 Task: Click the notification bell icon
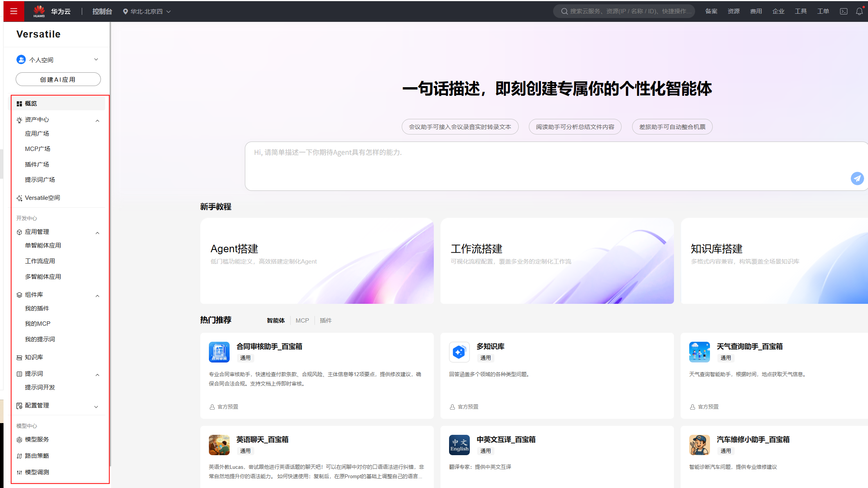click(859, 11)
